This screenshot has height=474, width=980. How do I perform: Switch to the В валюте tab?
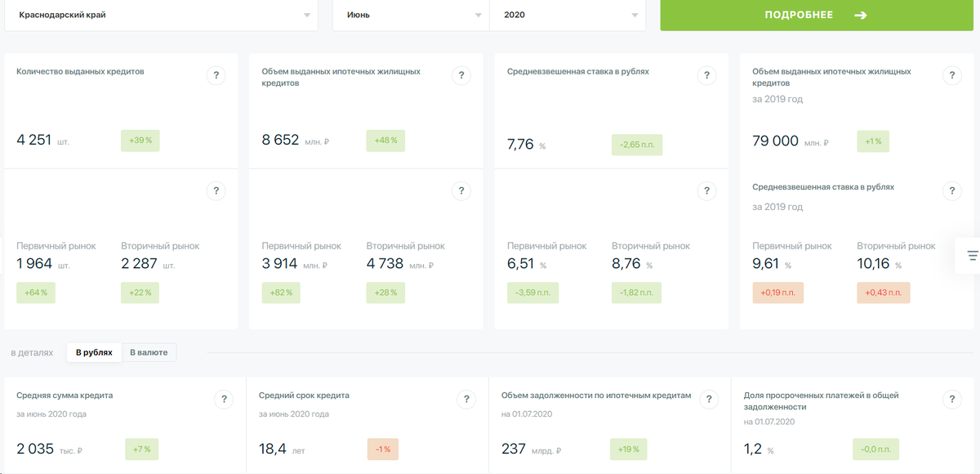click(x=149, y=352)
